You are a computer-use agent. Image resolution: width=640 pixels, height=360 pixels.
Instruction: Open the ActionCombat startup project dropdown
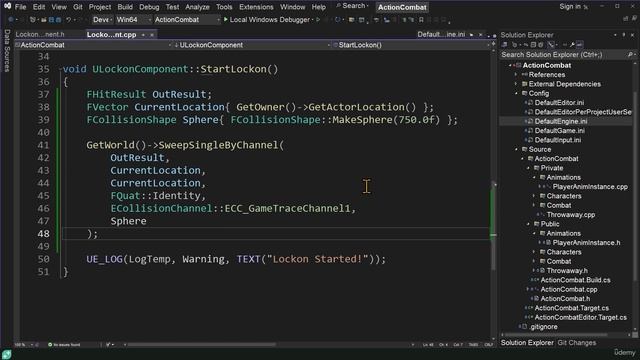coord(187,20)
